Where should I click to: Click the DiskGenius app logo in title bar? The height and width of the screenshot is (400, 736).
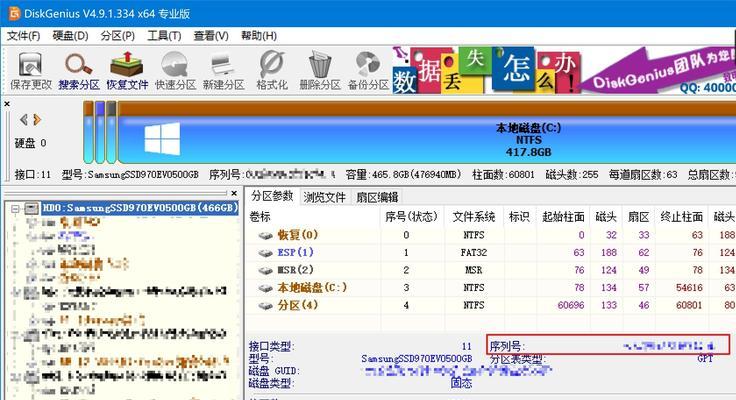coord(15,13)
